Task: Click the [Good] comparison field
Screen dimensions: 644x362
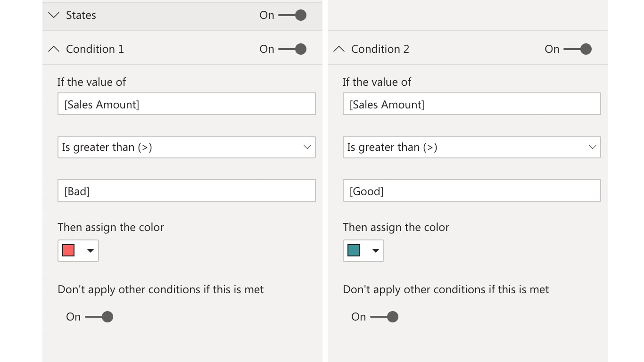Action: pyautogui.click(x=471, y=191)
